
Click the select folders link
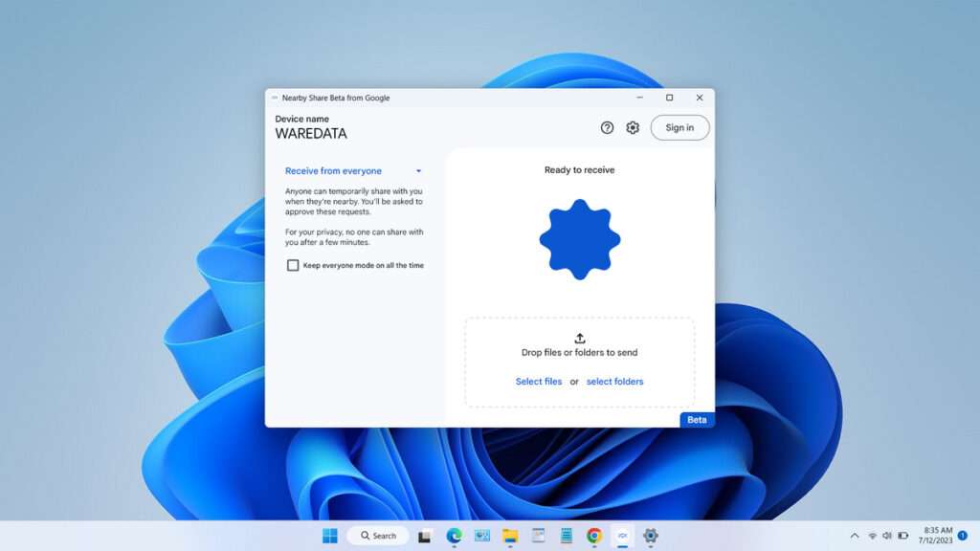614,381
